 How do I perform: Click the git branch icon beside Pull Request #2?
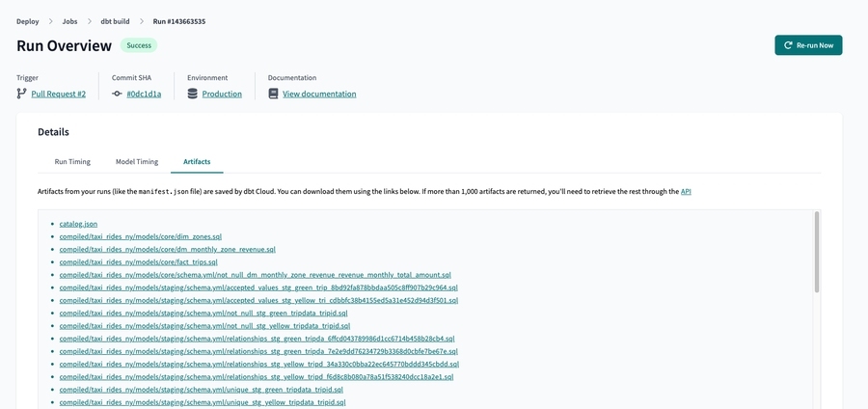[22, 94]
